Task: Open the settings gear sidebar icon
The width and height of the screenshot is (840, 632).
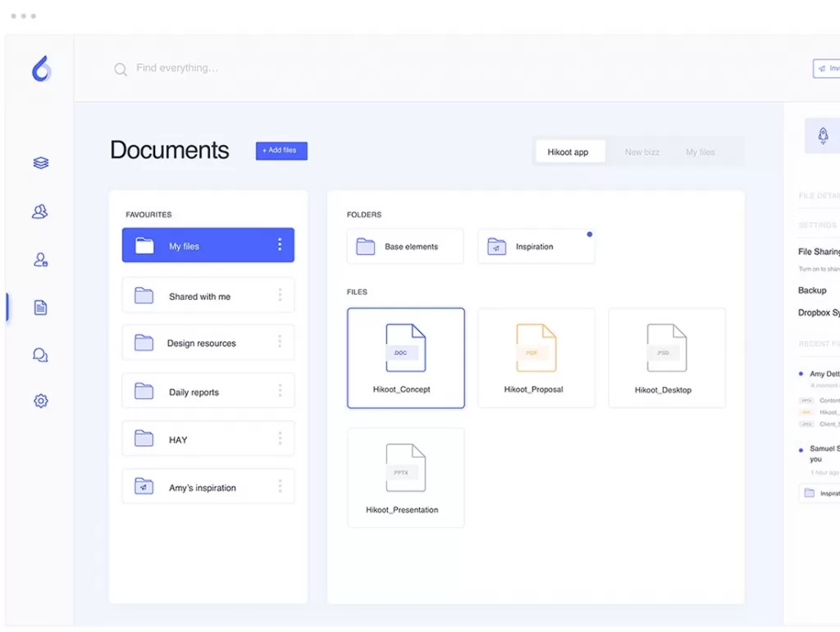Action: click(41, 401)
